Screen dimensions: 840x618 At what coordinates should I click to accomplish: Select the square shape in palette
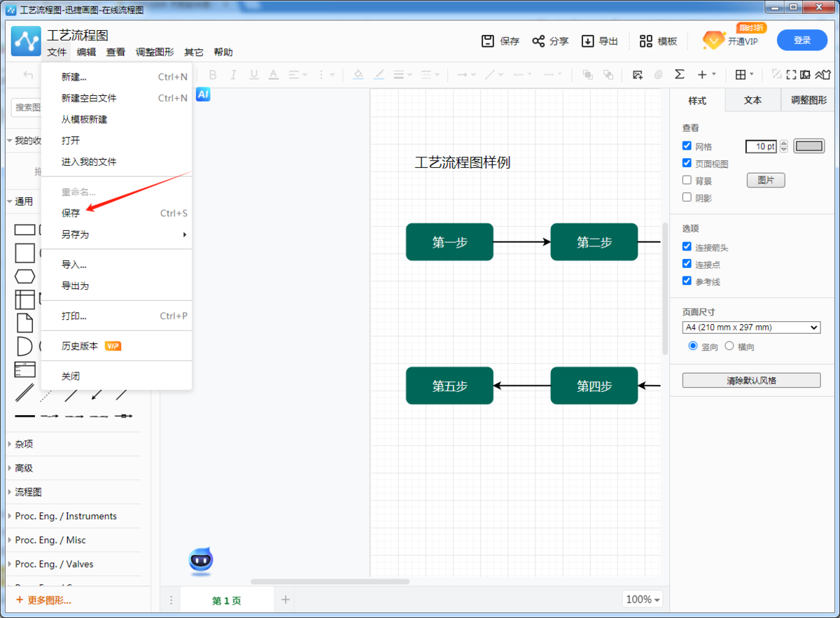coord(25,253)
